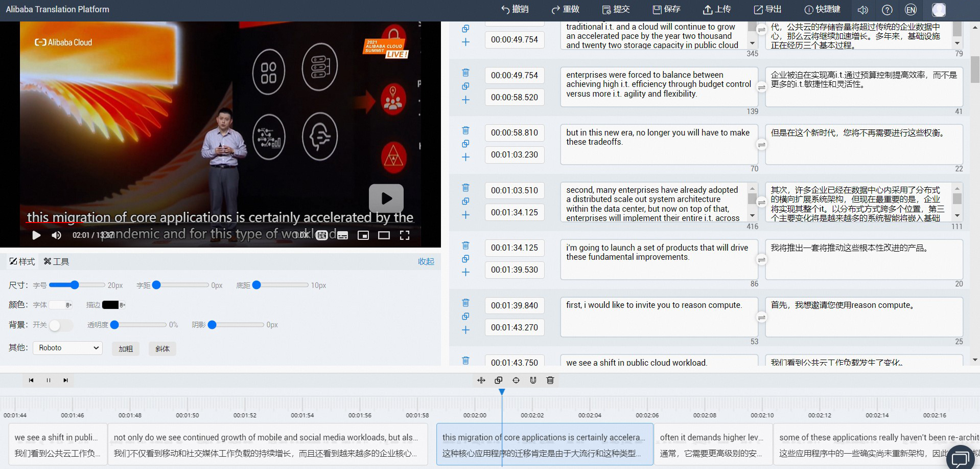Adjust the 透明度 opacity slider

click(x=138, y=325)
